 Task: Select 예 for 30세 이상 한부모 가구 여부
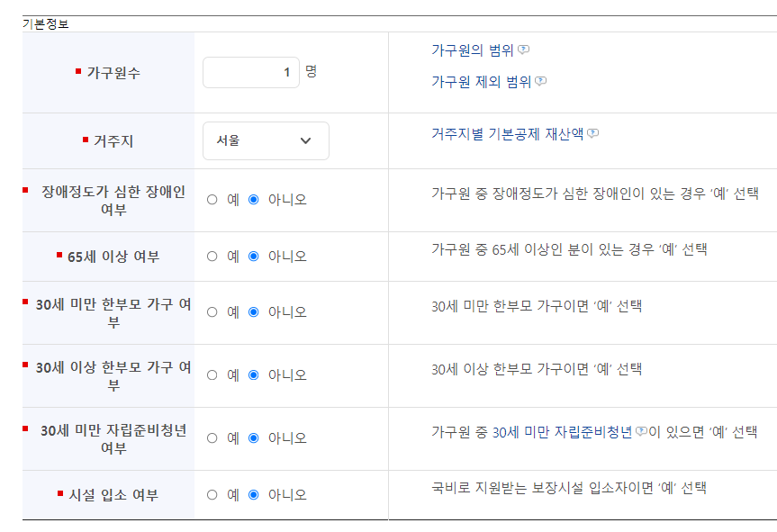(212, 374)
